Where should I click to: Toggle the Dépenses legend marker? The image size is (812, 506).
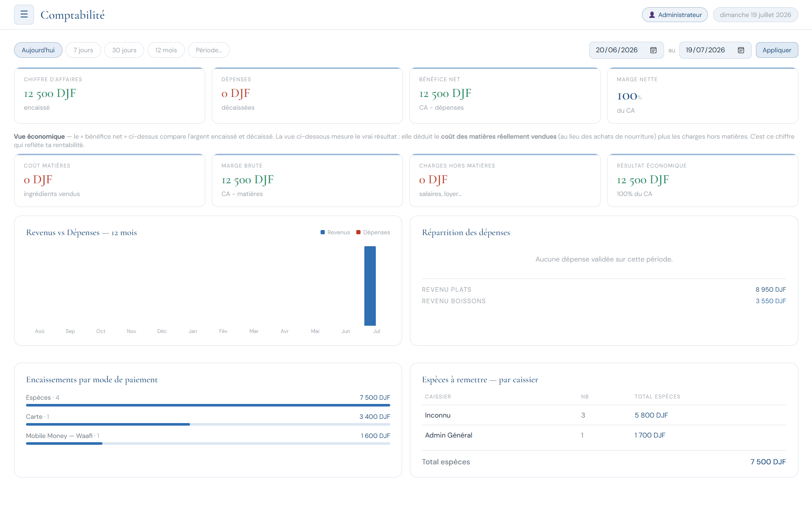click(x=358, y=232)
